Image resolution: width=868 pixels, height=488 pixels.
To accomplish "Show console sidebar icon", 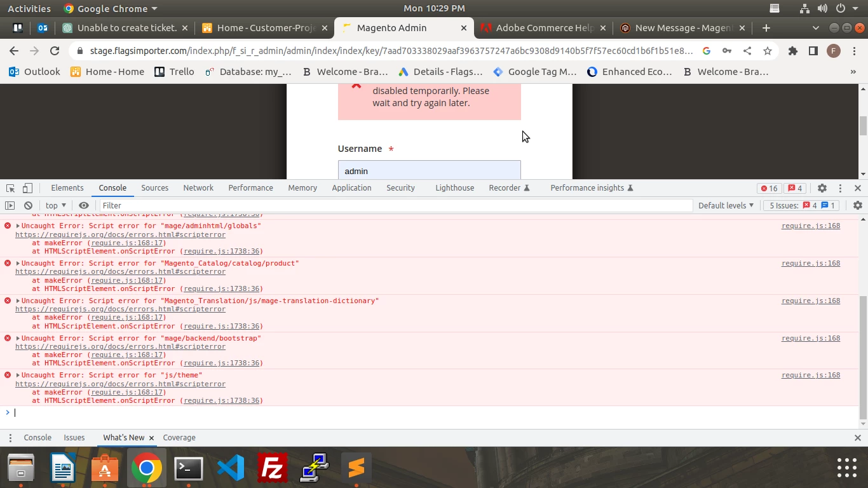I will coord(10,205).
